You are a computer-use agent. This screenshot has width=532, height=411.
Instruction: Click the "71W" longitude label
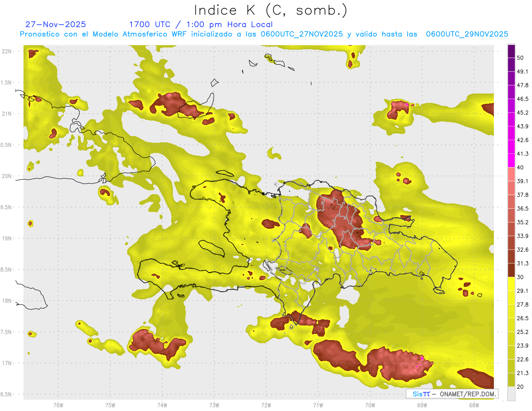click(x=318, y=405)
